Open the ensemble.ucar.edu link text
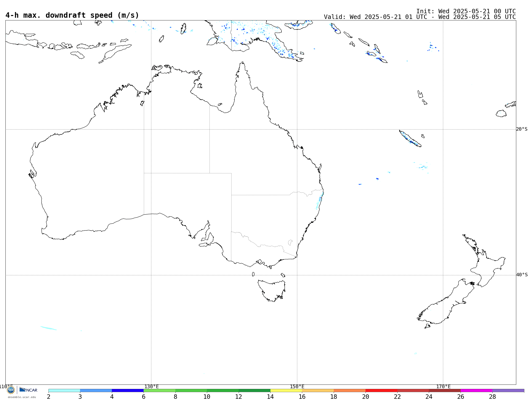This screenshot has height=400, width=532. pos(22,397)
